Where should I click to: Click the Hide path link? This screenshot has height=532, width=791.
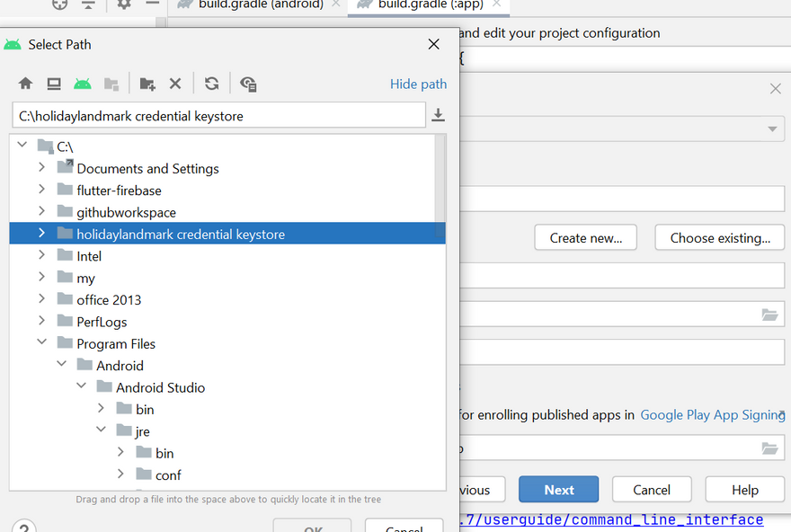click(x=418, y=84)
